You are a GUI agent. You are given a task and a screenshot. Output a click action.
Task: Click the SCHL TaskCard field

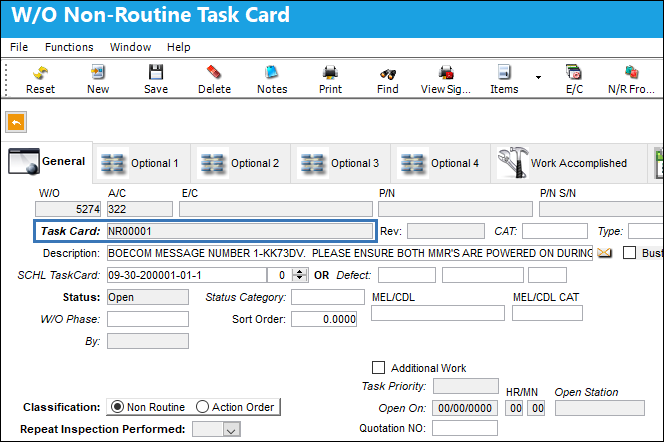[x=187, y=275]
